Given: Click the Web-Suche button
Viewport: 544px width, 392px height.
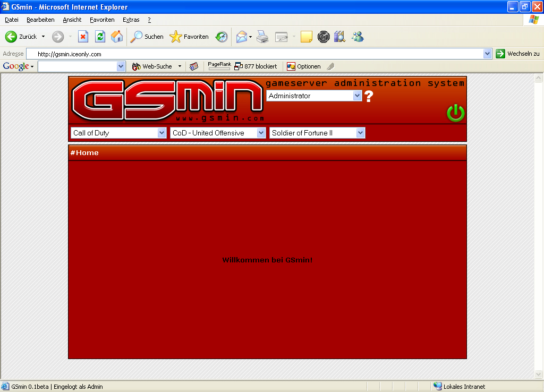Looking at the screenshot, I should tap(152, 66).
